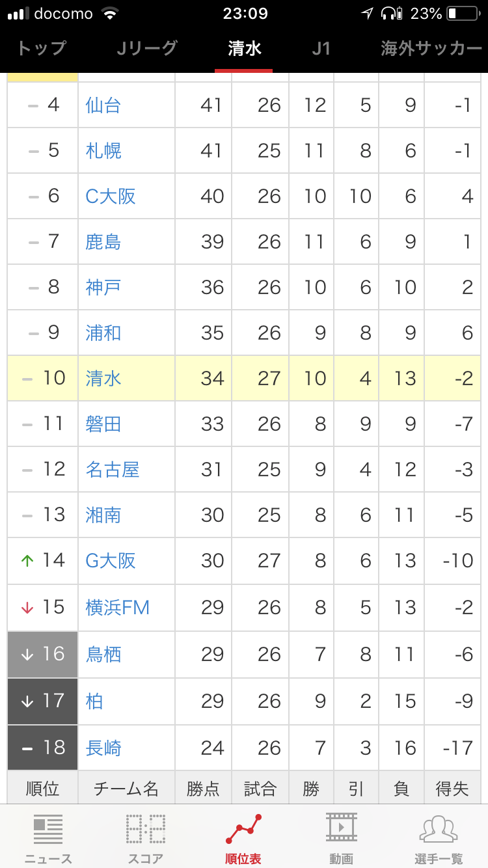
Task: Open the C大阪 team link
Action: tap(111, 196)
